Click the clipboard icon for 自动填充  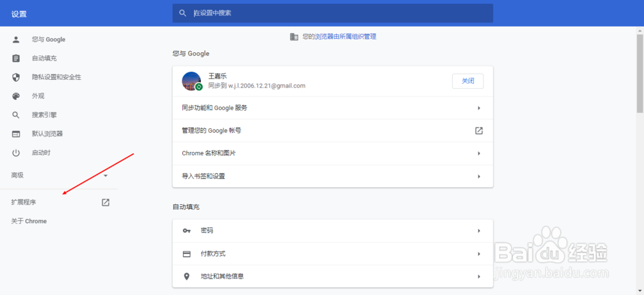click(15, 59)
